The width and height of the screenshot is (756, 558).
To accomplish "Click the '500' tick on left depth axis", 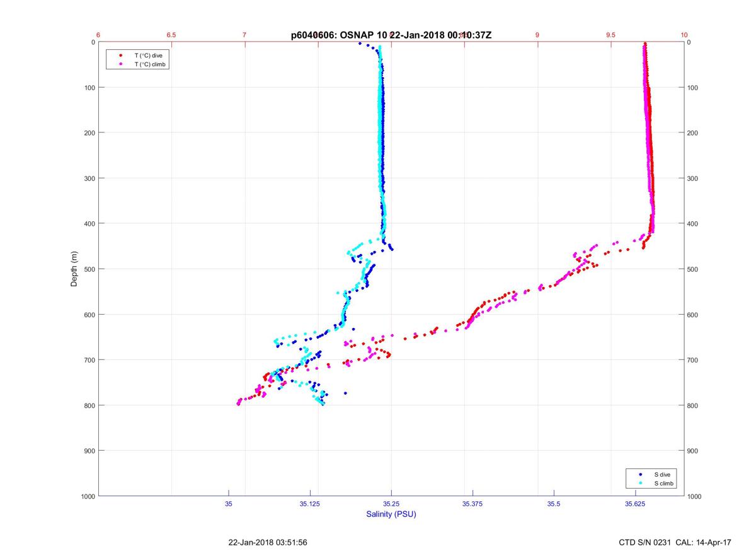I will (x=89, y=269).
